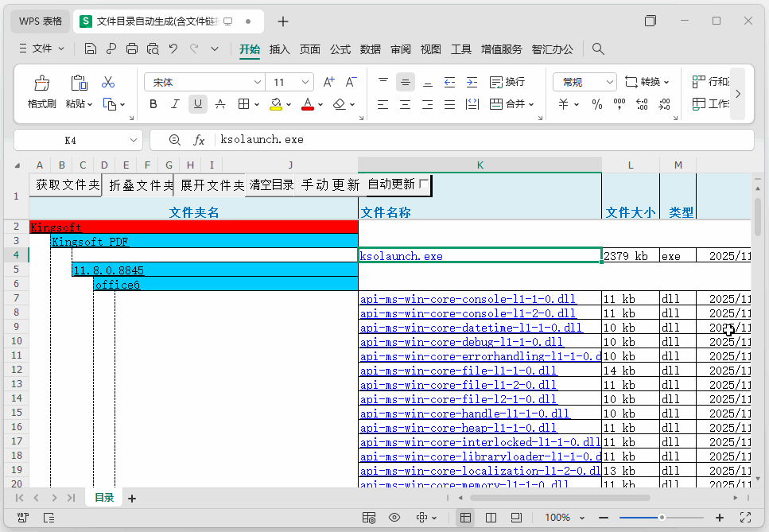
Task: Add a new sheet with plus button
Action: [x=131, y=498]
